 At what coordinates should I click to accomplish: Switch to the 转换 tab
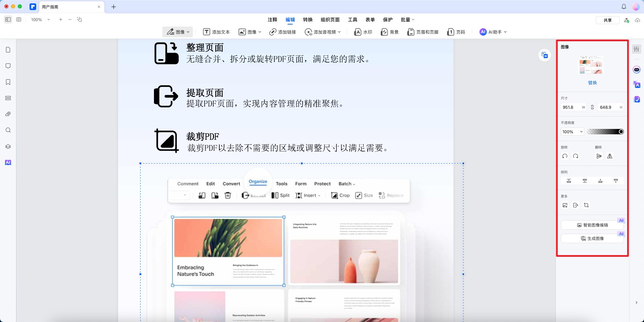(x=308, y=20)
